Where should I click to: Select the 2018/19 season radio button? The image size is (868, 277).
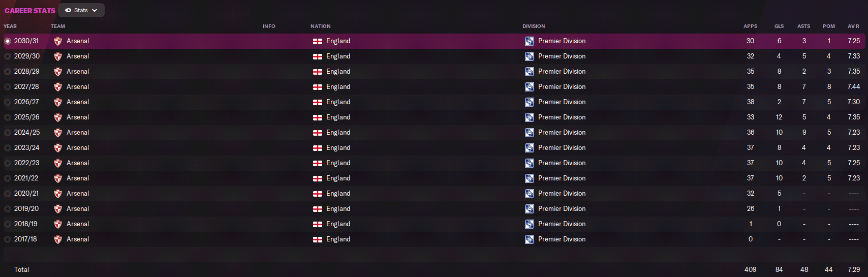coord(8,224)
